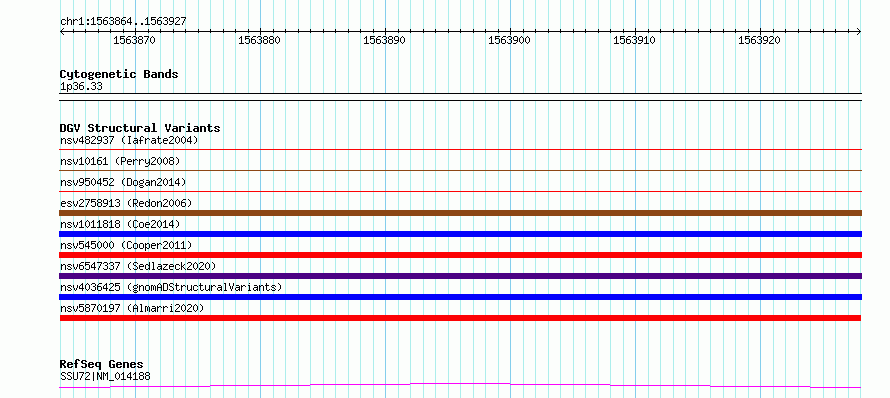The width and height of the screenshot is (890, 398).
Task: Open variant nsv6547337 (Sedlazeck2020) label
Action: [138, 266]
